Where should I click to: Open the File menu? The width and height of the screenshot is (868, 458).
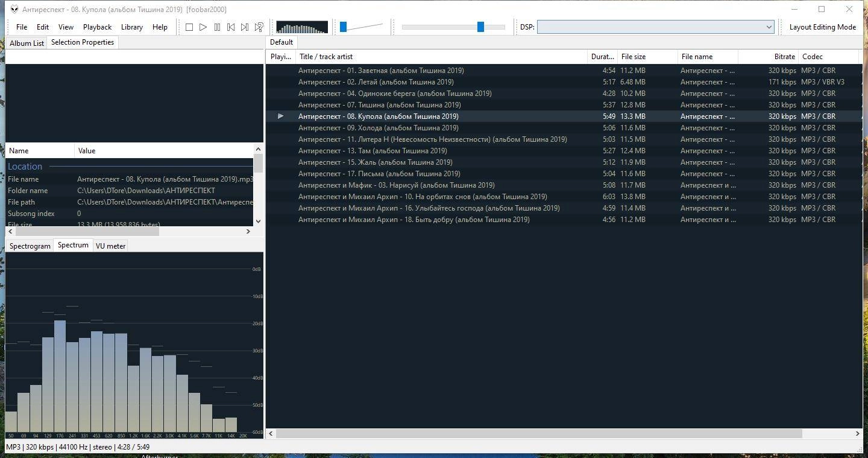point(22,27)
